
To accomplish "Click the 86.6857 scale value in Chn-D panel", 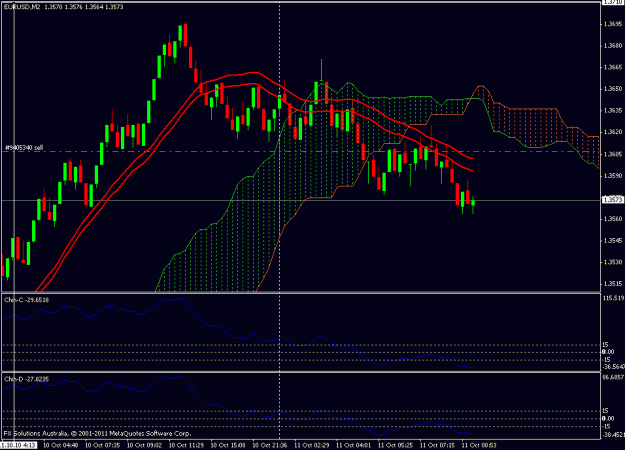I will [613, 377].
